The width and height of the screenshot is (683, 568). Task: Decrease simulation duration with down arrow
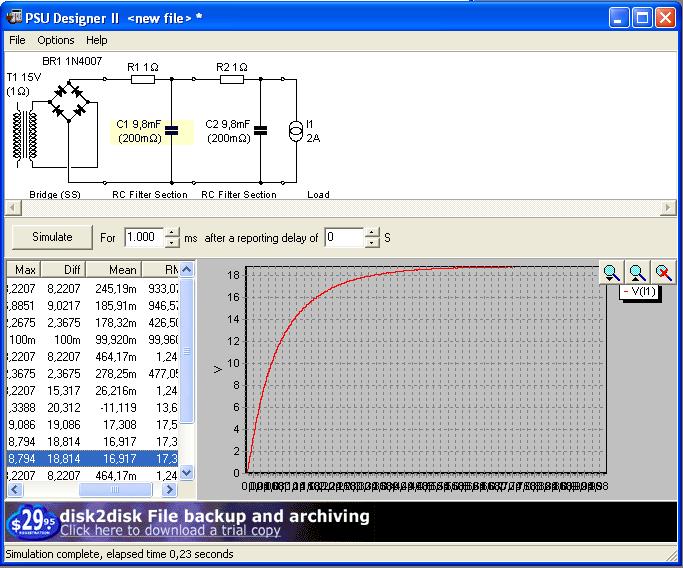[x=172, y=243]
